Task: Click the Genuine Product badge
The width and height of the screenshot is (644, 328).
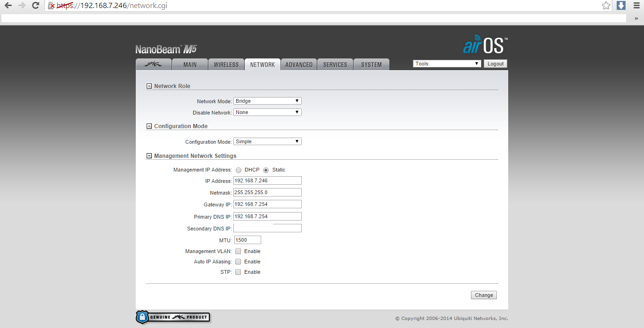Action: coord(173,317)
